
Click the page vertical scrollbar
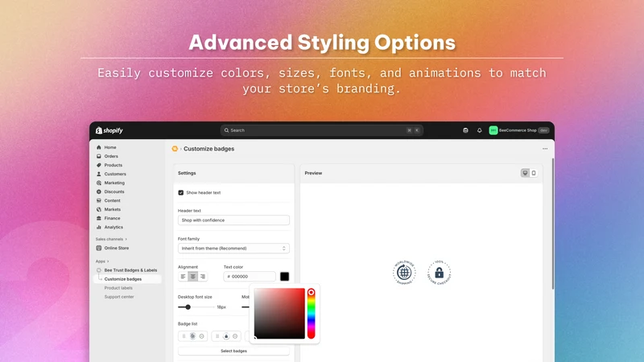coord(553,224)
